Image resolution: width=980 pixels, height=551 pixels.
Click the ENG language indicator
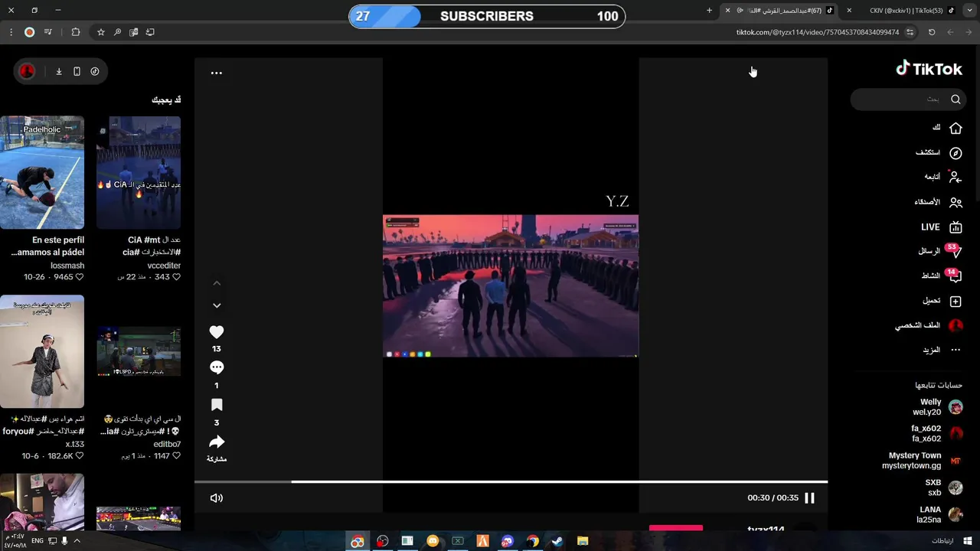[x=38, y=541]
